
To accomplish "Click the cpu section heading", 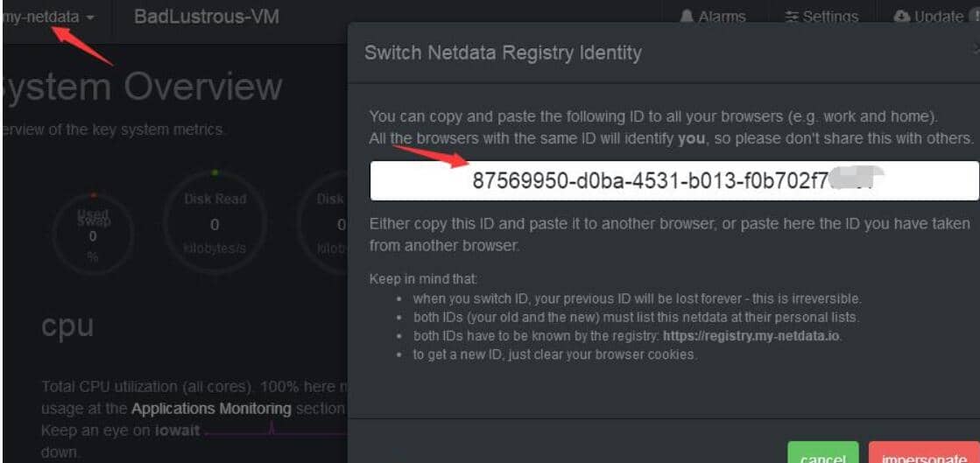I will [x=67, y=326].
